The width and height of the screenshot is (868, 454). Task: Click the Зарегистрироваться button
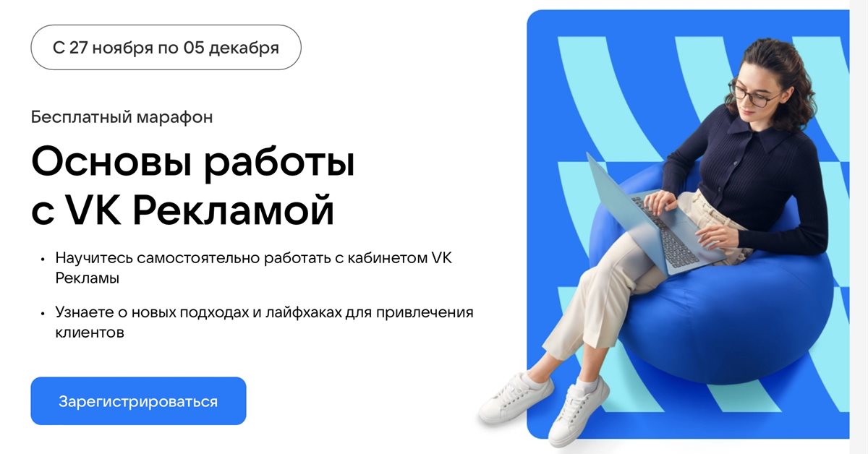[x=138, y=401]
